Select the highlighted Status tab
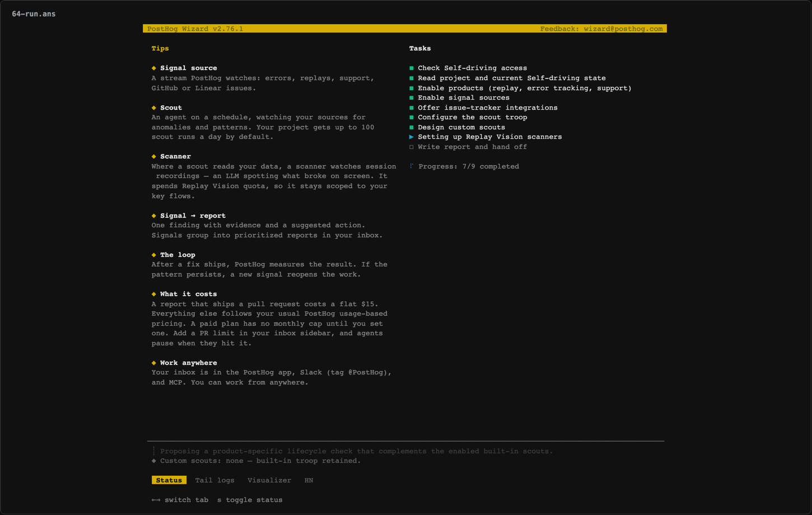This screenshot has height=515, width=812. [x=169, y=480]
